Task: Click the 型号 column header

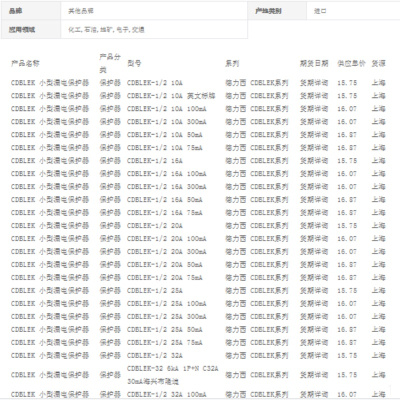Action: (134, 63)
